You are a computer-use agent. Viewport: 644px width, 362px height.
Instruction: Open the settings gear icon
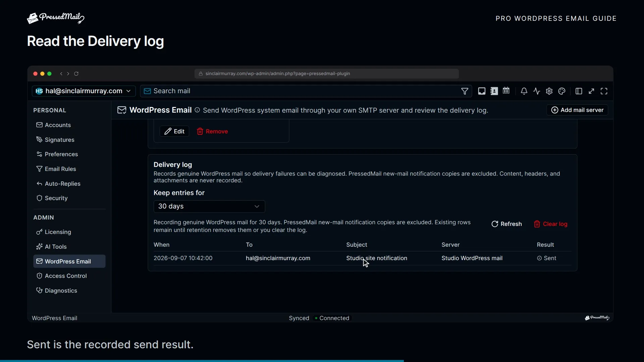coord(549,91)
